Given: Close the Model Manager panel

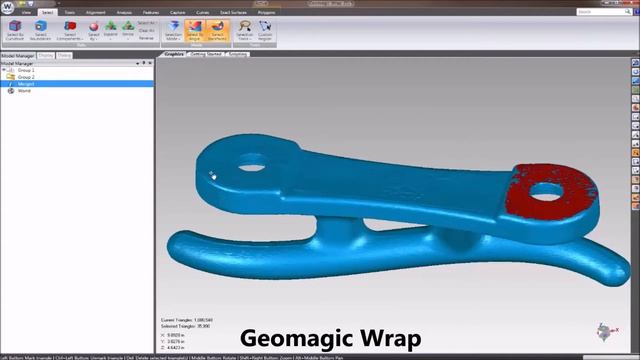Looking at the screenshot, I should click(x=150, y=63).
